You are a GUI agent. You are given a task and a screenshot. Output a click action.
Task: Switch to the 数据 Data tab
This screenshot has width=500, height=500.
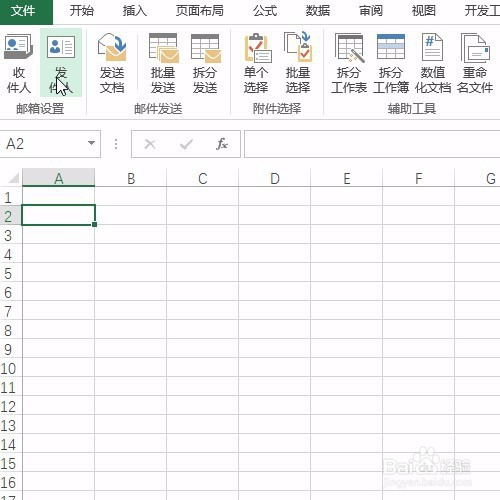click(318, 11)
